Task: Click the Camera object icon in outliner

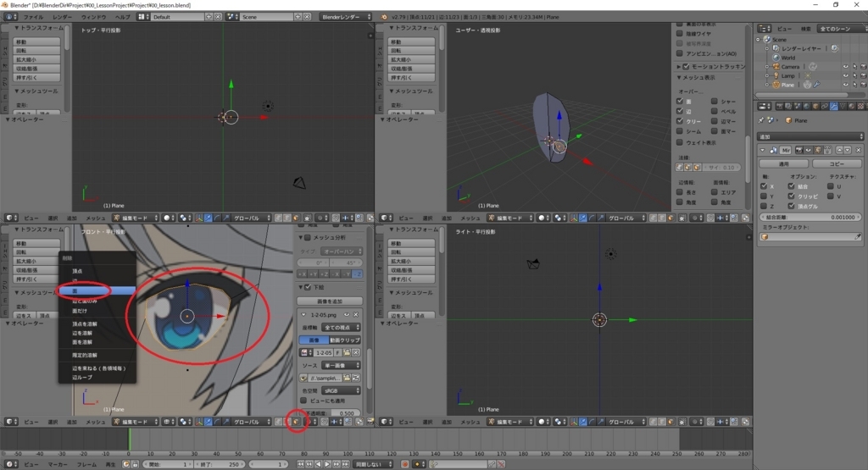Action: pos(776,66)
